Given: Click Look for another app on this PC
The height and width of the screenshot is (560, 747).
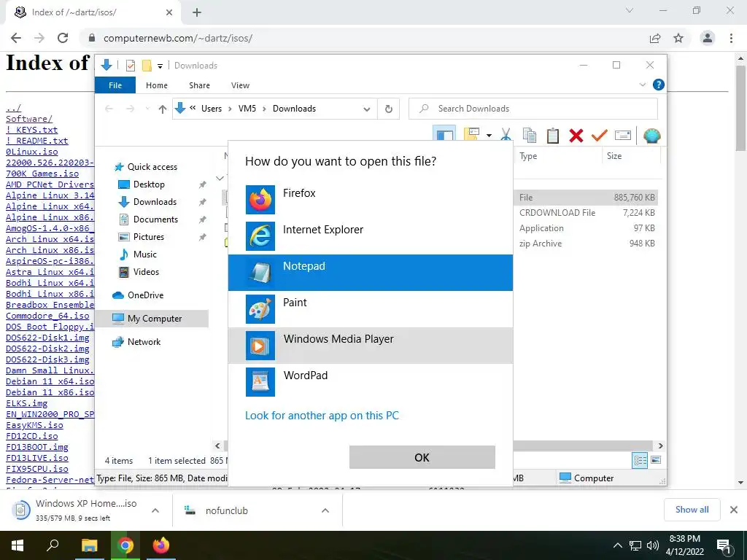Looking at the screenshot, I should click(322, 415).
